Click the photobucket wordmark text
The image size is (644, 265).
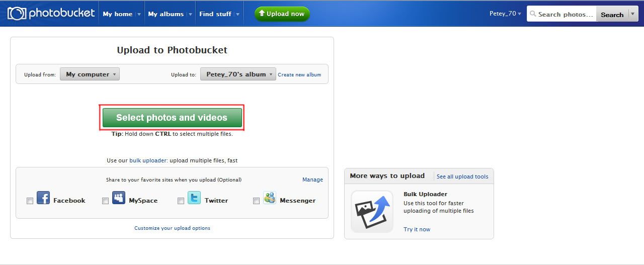pos(61,13)
